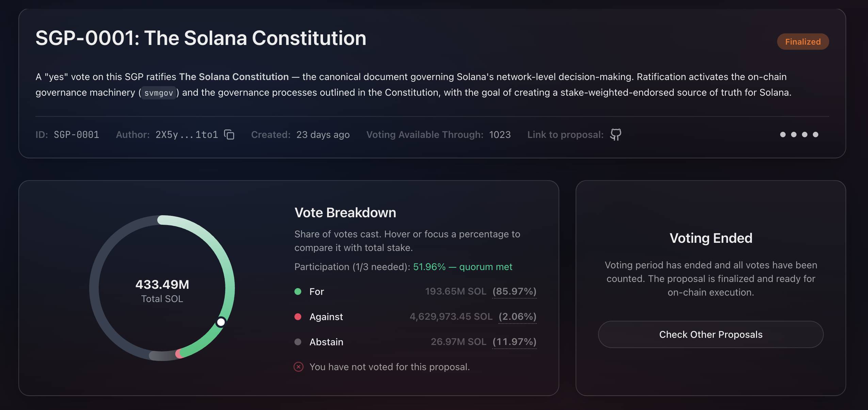Open the GitHub link to proposal

[615, 135]
